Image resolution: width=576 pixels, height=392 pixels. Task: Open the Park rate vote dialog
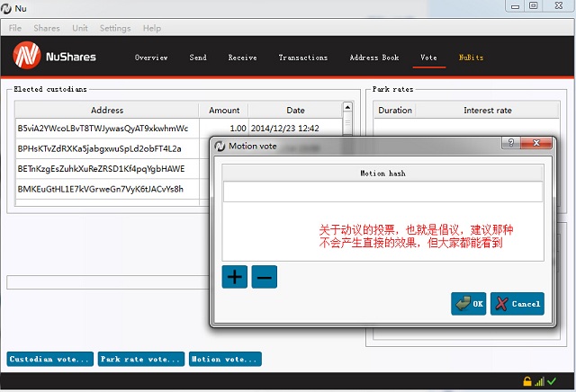[141, 360]
